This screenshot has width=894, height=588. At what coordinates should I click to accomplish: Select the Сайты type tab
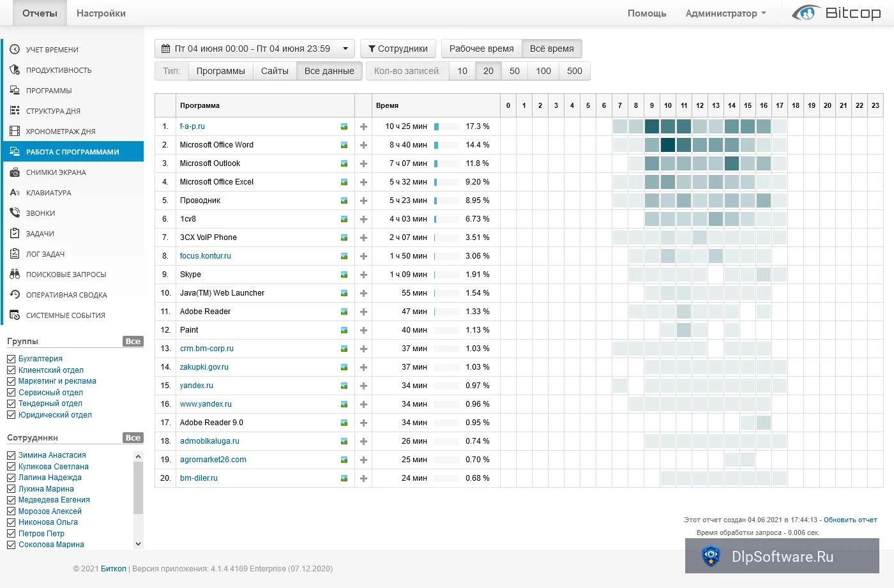click(275, 71)
